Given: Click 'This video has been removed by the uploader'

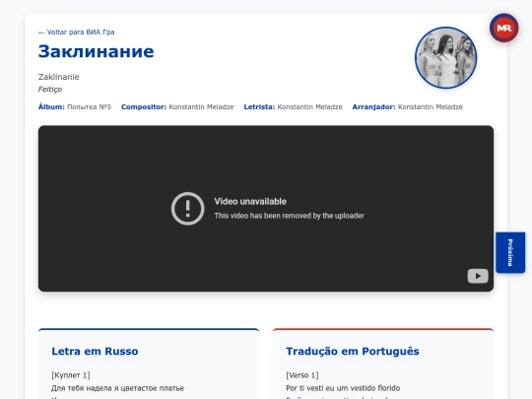Looking at the screenshot, I should click(x=289, y=216).
